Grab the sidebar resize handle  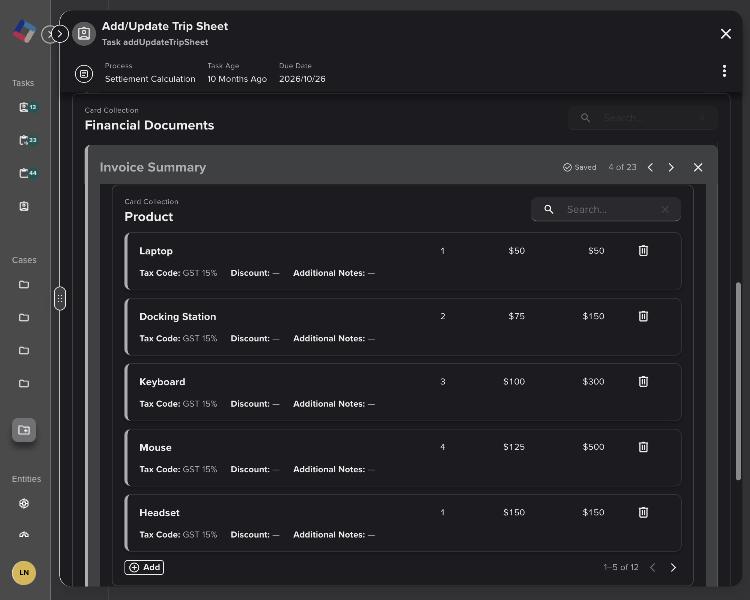tap(60, 299)
